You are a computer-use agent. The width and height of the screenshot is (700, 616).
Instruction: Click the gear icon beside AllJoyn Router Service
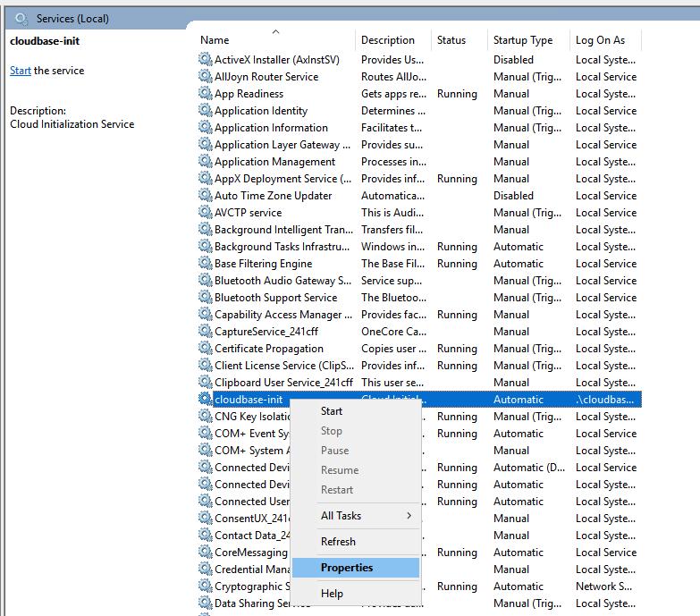[206, 76]
